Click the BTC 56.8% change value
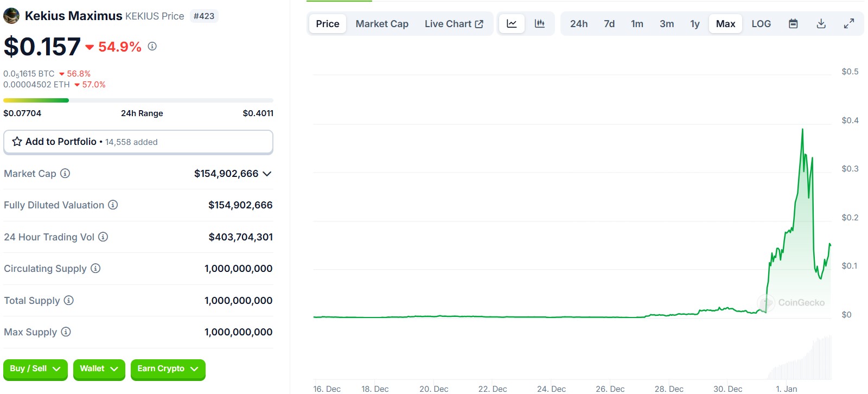The width and height of the screenshot is (868, 394). 75,74
